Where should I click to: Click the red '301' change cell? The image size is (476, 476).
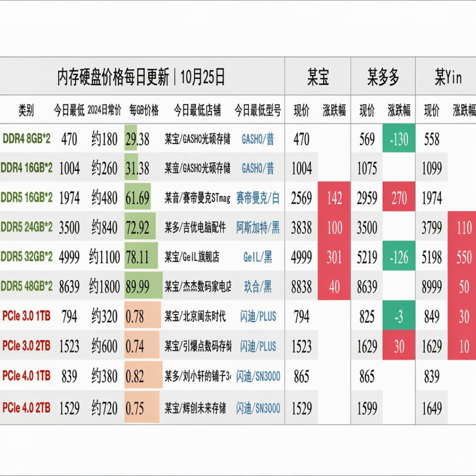334,257
